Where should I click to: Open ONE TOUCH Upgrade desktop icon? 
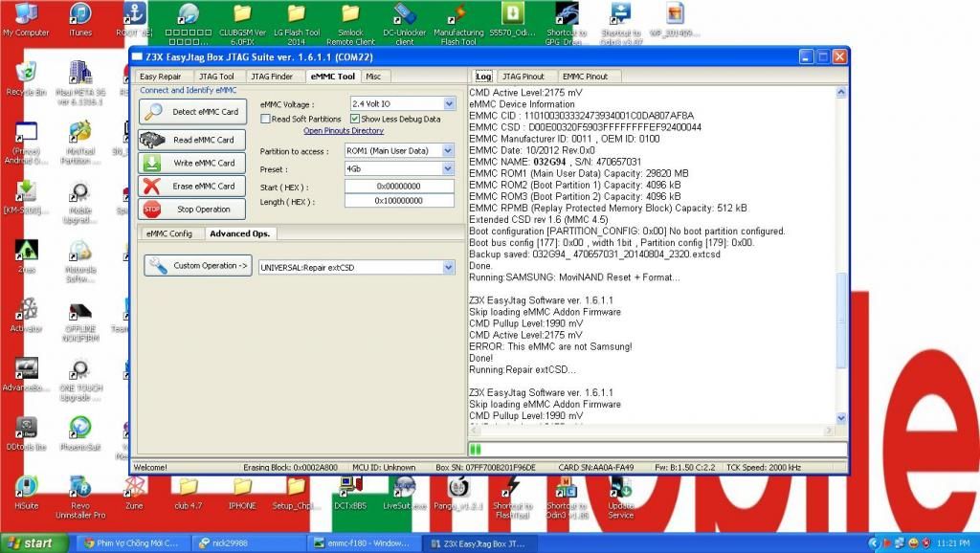pos(80,379)
